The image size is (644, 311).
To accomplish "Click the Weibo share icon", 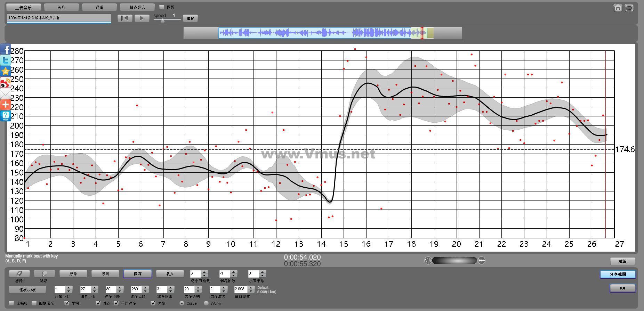I will [x=6, y=83].
